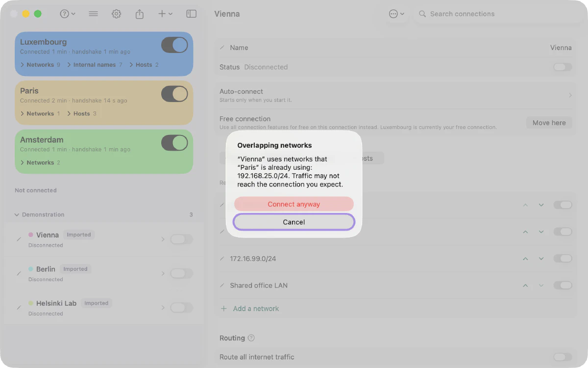This screenshot has width=588, height=368.
Task: Click the Search connections field
Action: click(x=498, y=14)
